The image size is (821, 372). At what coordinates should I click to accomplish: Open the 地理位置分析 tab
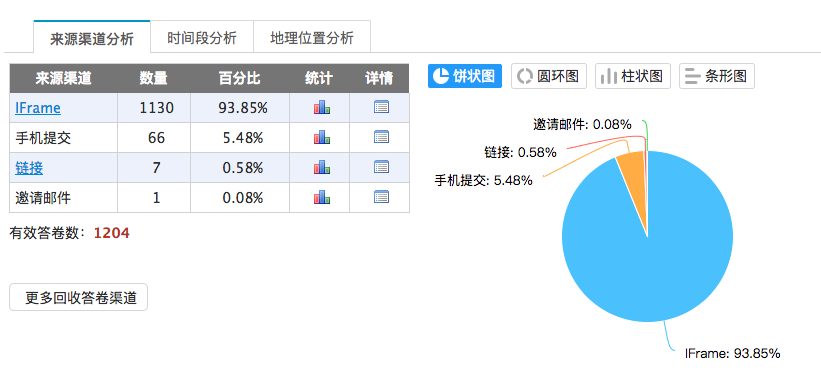tap(312, 38)
